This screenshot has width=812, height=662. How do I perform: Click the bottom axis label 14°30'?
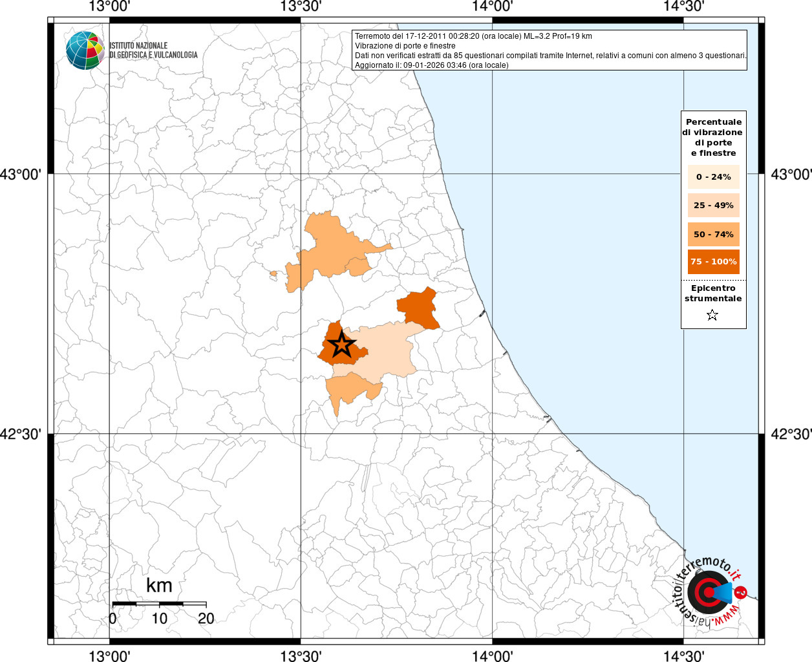(684, 656)
